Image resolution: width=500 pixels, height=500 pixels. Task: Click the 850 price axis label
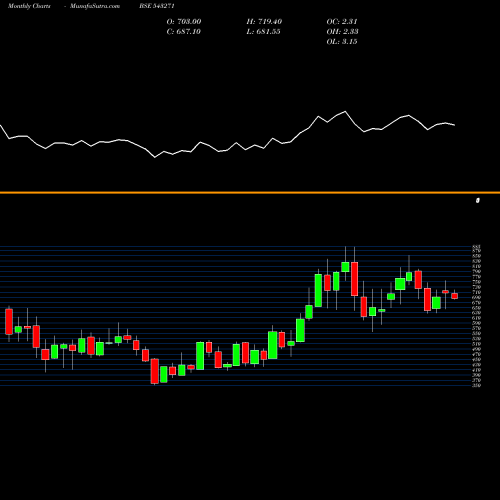pos(477,256)
